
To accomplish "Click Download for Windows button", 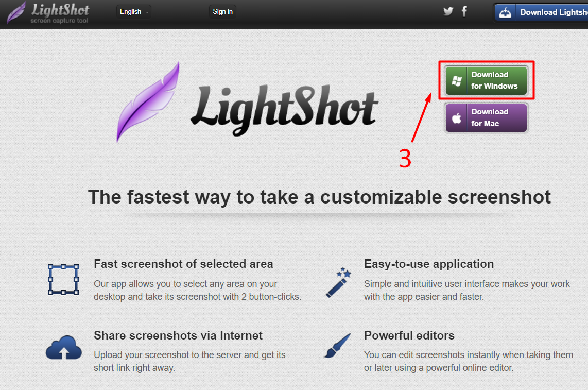I will [x=487, y=80].
